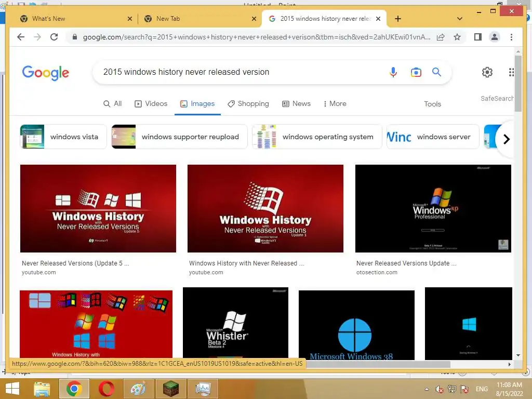Image resolution: width=532 pixels, height=399 pixels.
Task: Close the 2015 windows history tab
Action: 378,19
